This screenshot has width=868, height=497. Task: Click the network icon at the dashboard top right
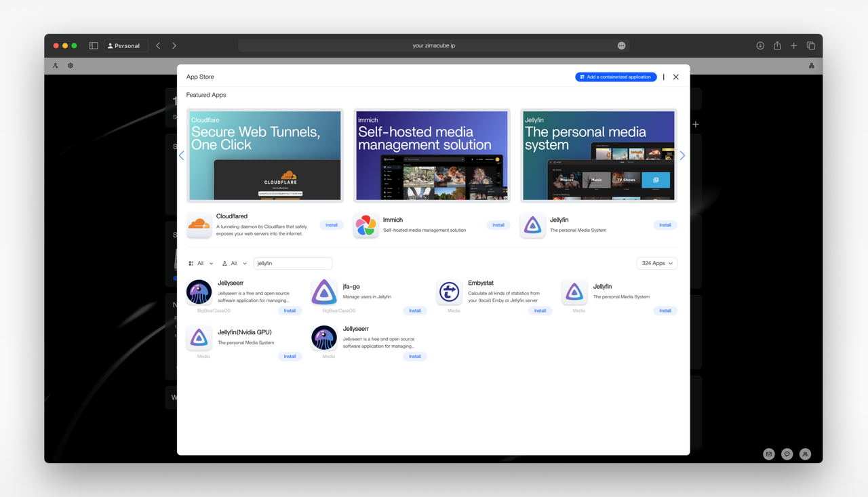pos(811,66)
